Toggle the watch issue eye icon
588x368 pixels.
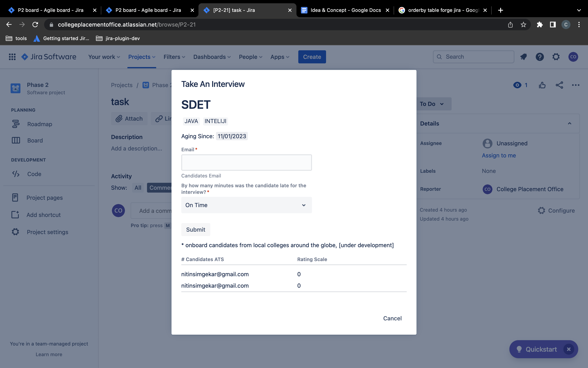tap(517, 85)
